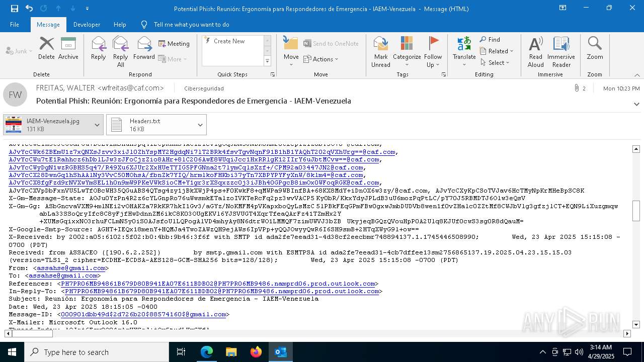Collapse the ribbon
This screenshot has height=362, width=644.
636,75
